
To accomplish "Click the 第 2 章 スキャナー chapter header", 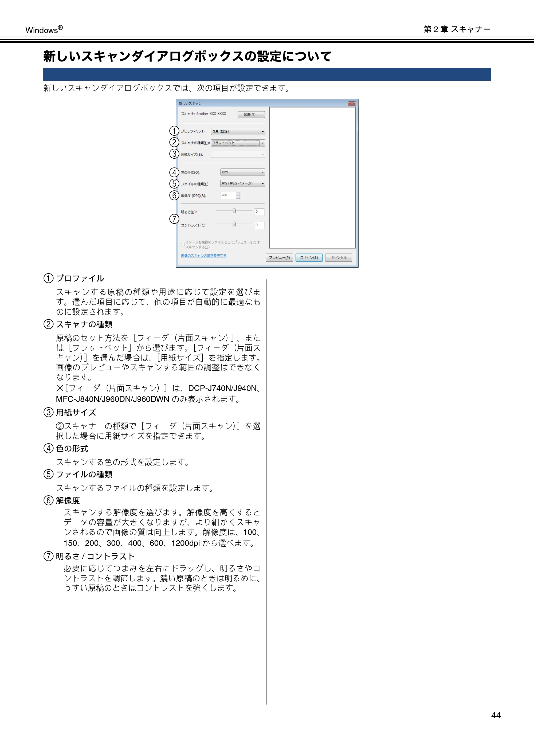I will pos(457,29).
